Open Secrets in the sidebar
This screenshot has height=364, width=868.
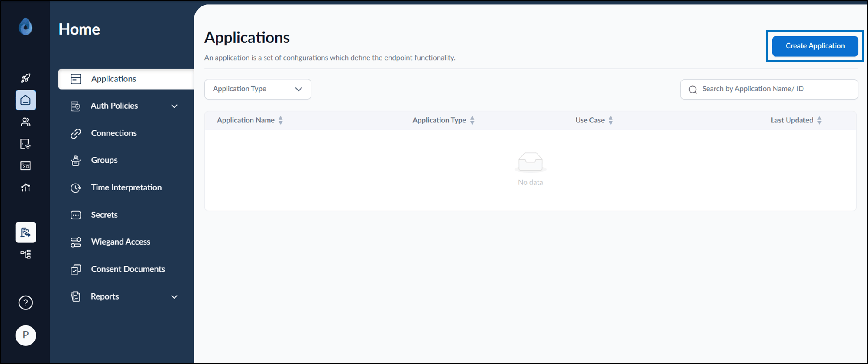point(126,215)
